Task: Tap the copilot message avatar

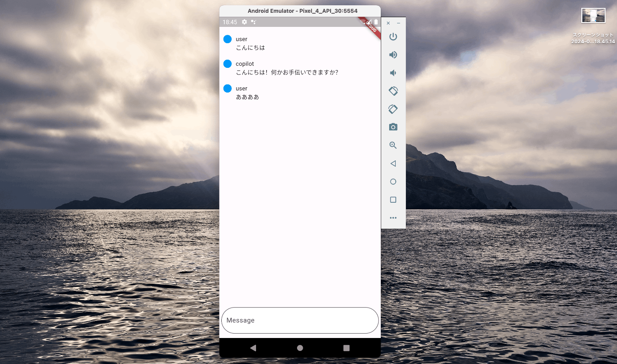Action: click(227, 64)
